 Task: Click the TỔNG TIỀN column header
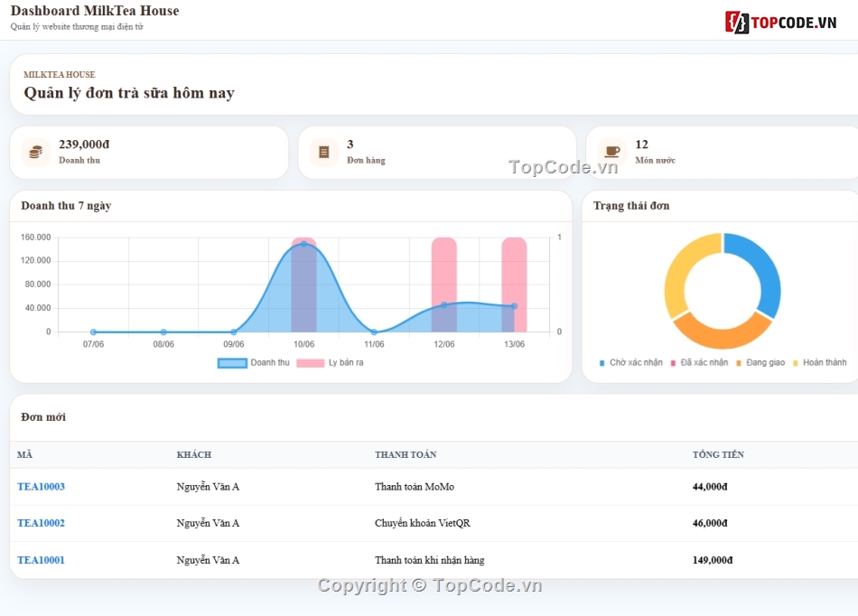718,454
